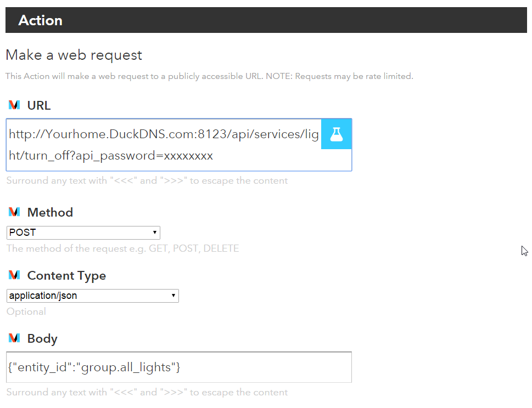This screenshot has width=532, height=408.
Task: Click the Body field label
Action: pyautogui.click(x=42, y=339)
